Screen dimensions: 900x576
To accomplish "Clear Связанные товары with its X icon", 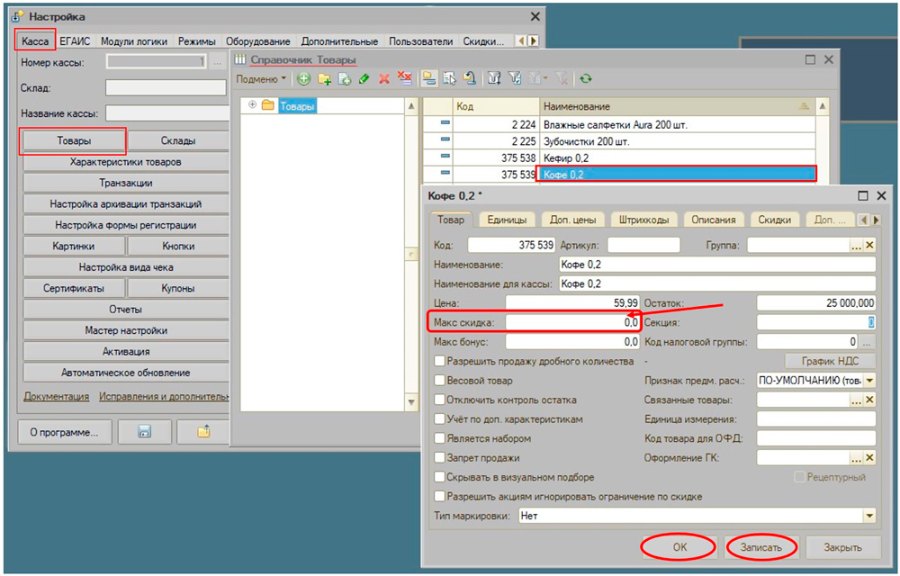I will (870, 400).
